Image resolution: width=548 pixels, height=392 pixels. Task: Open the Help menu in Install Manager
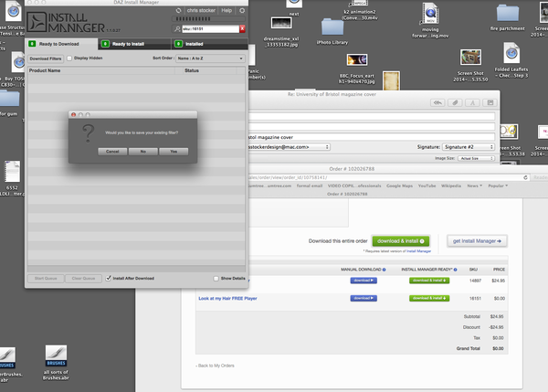[x=227, y=10]
